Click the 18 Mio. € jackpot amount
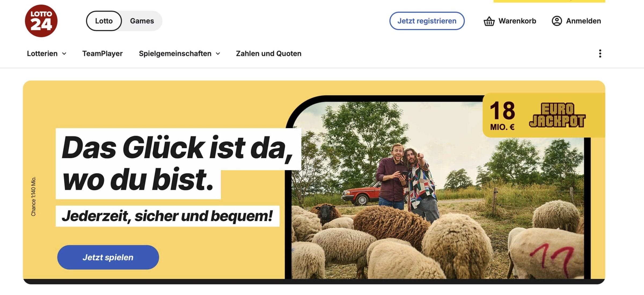Screen dimensions: 644x295 coord(502,116)
